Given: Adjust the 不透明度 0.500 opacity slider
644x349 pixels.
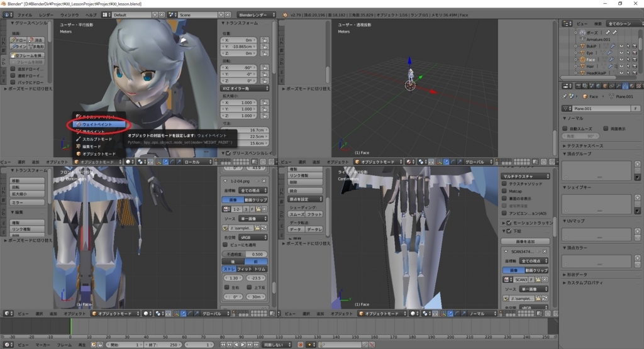Looking at the screenshot, I should (x=245, y=254).
